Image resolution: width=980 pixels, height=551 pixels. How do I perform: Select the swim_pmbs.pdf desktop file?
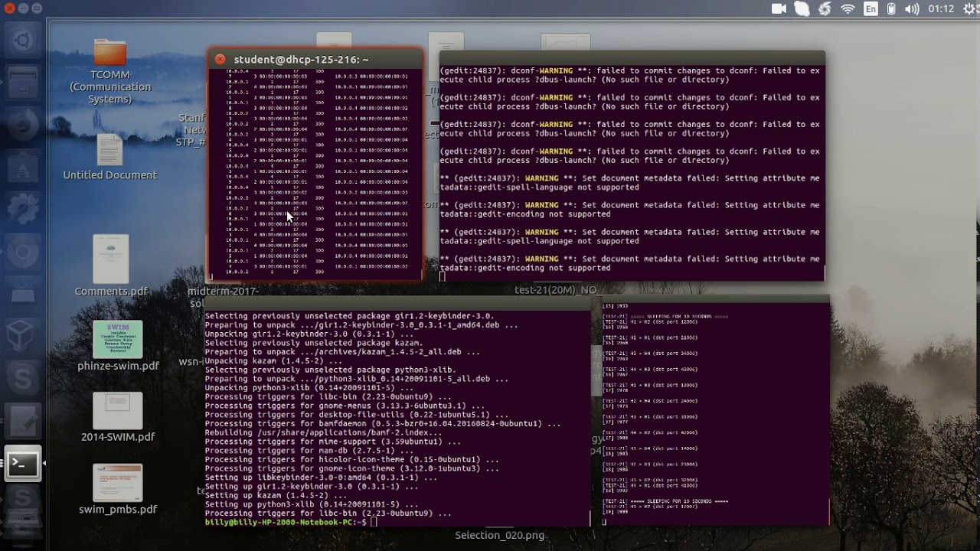[x=118, y=490]
